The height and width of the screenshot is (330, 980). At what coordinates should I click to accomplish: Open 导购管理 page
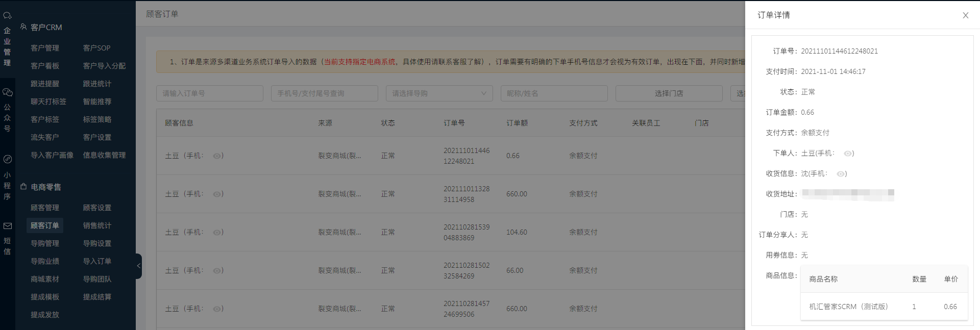(45, 243)
